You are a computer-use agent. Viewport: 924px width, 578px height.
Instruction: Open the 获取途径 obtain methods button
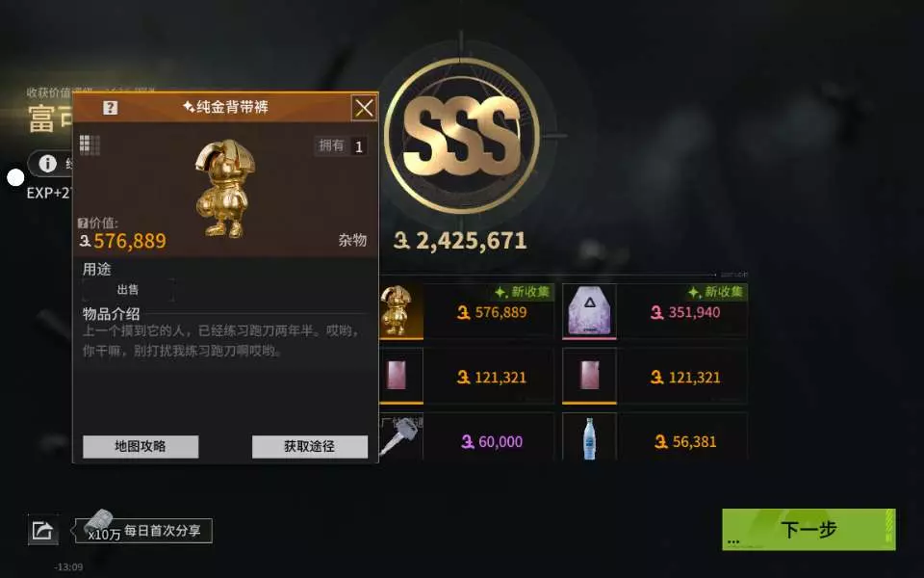pos(310,446)
